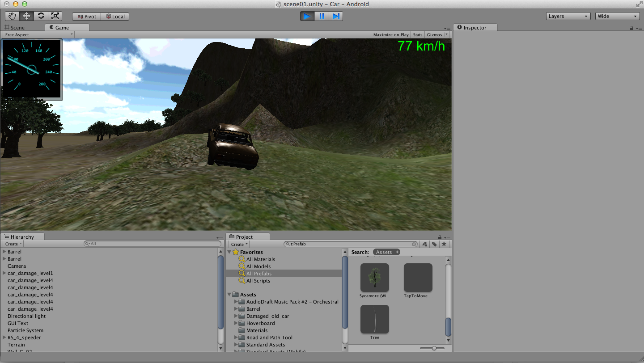Save search with star icon
Screen dimensions: 644x363
point(444,244)
